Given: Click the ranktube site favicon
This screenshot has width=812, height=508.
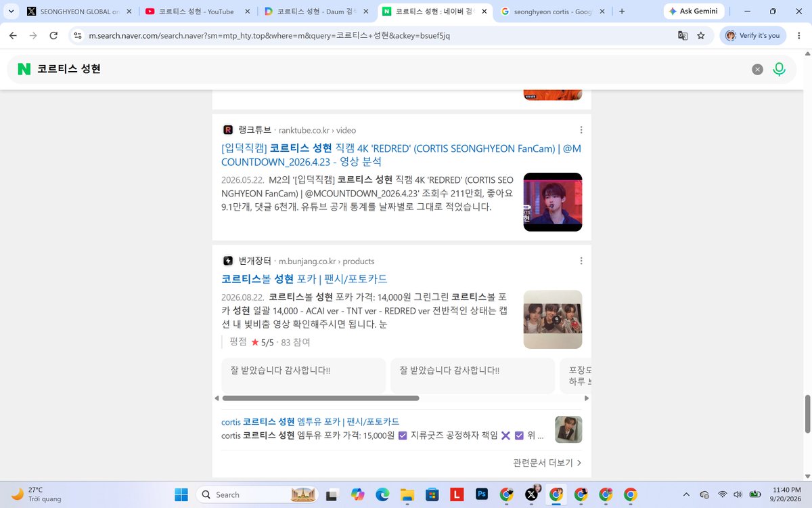Looking at the screenshot, I should [228, 130].
